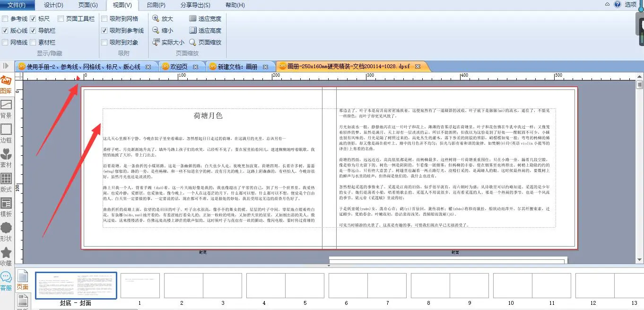Contact 客服 customer service
This screenshot has height=310, width=644.
(x=6, y=281)
